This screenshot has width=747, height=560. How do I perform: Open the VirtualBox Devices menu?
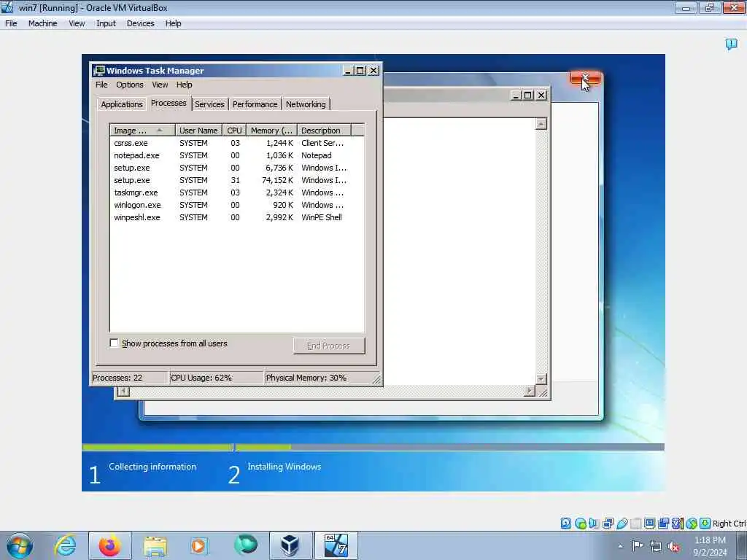[141, 23]
